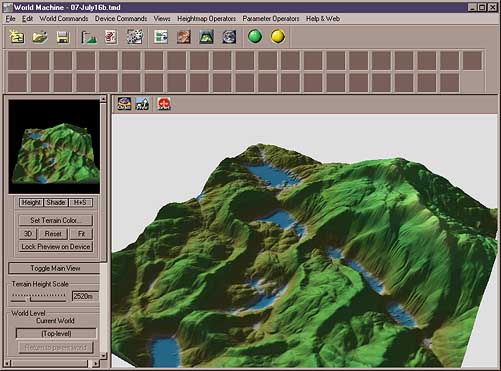Click the "Terrain Height Scale" label
This screenshot has width=501, height=371.
(40, 284)
